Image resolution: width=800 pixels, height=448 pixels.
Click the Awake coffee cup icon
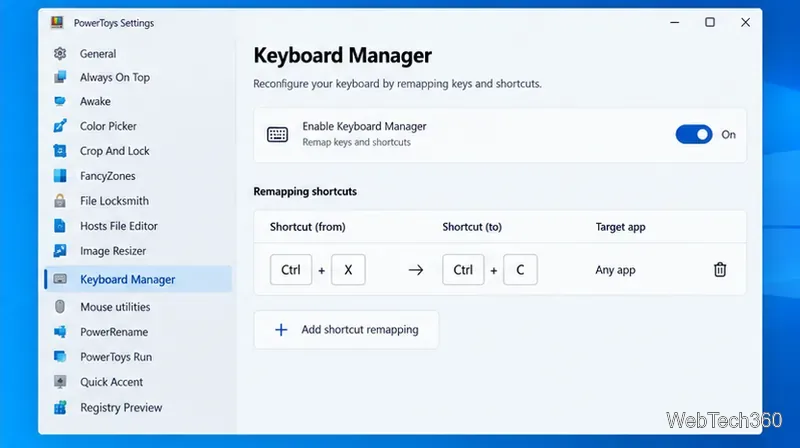click(60, 101)
